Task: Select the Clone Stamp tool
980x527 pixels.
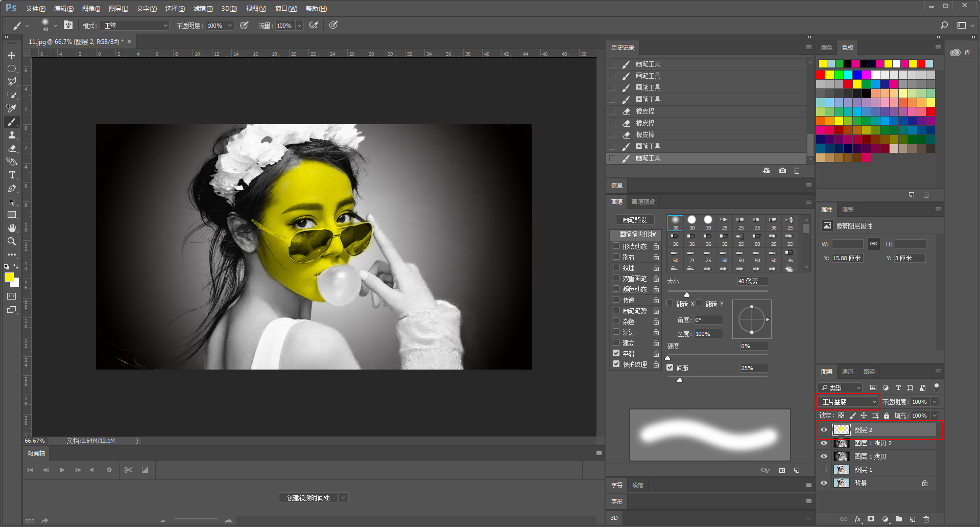Action: (11, 135)
